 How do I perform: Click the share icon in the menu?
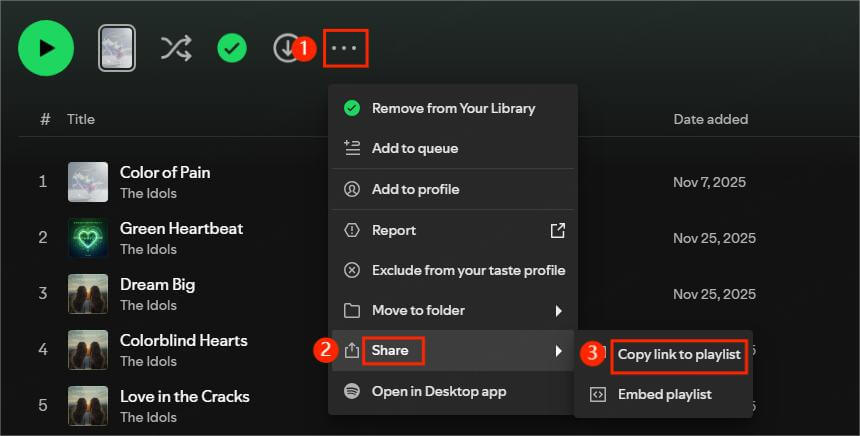click(x=352, y=350)
